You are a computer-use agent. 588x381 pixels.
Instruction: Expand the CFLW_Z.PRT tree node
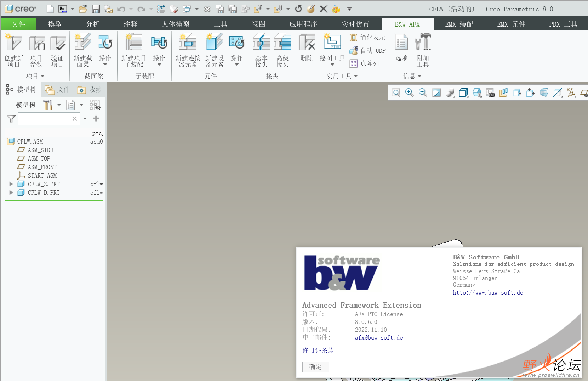pos(11,184)
